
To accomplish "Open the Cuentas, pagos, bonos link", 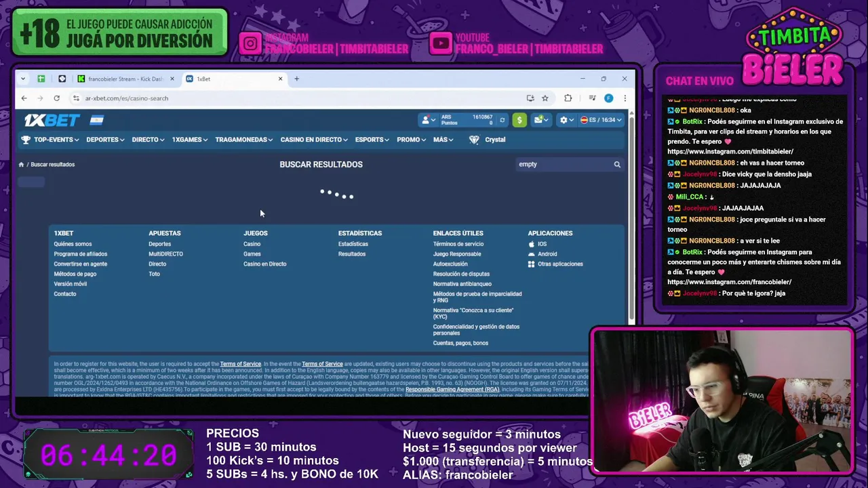I will coord(460,343).
